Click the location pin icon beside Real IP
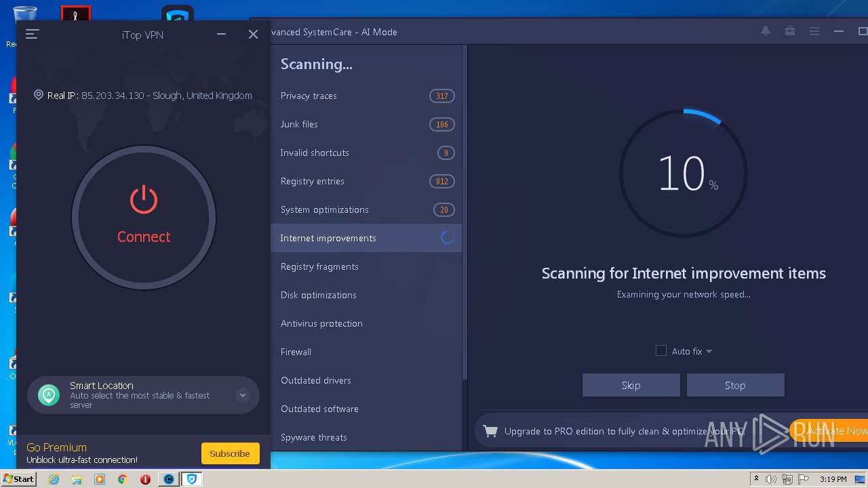This screenshot has width=868, height=488. tap(39, 96)
